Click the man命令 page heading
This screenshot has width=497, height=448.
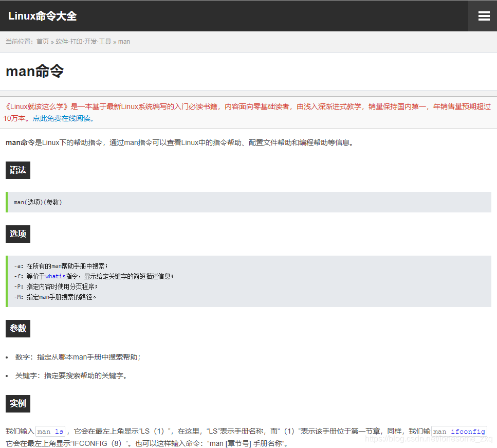(34, 71)
